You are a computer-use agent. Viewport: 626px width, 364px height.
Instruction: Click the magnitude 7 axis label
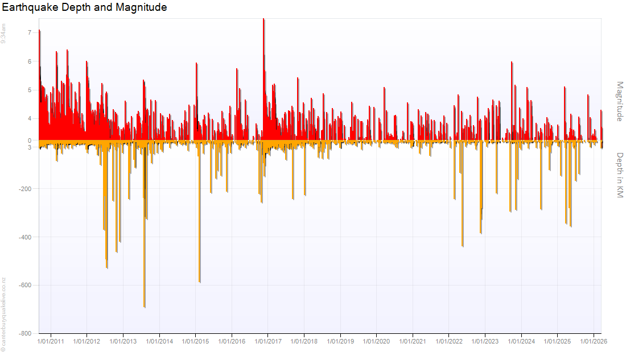pyautogui.click(x=29, y=32)
